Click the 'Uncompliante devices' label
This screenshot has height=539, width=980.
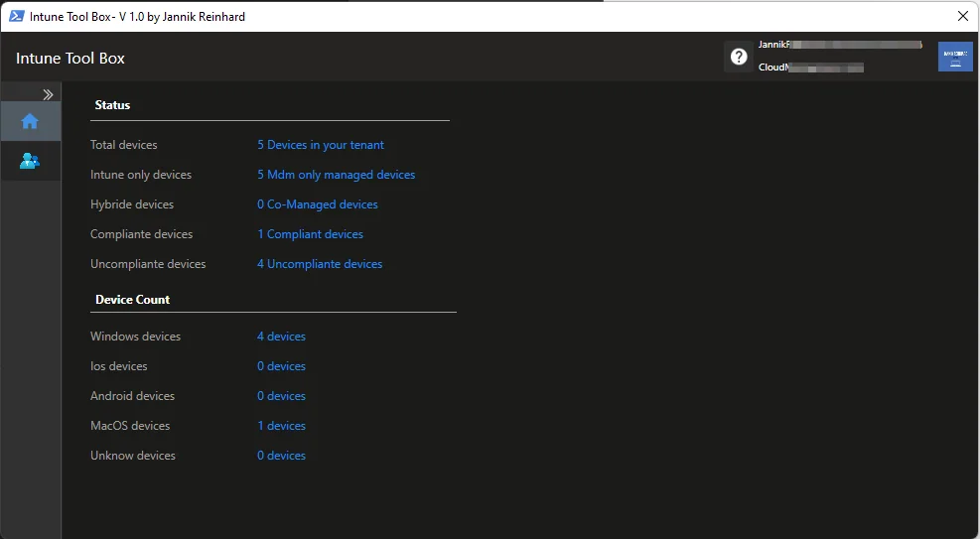[x=148, y=264]
